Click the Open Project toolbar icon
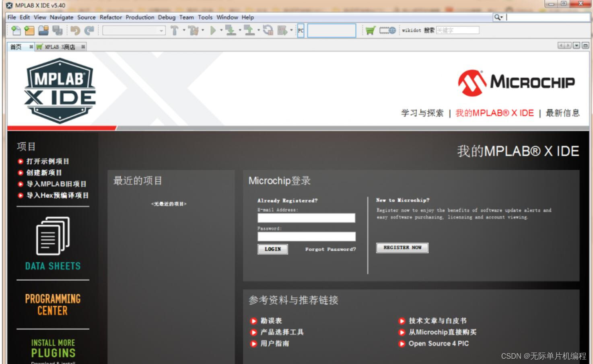Screen dimensions: 593x364 [43, 30]
